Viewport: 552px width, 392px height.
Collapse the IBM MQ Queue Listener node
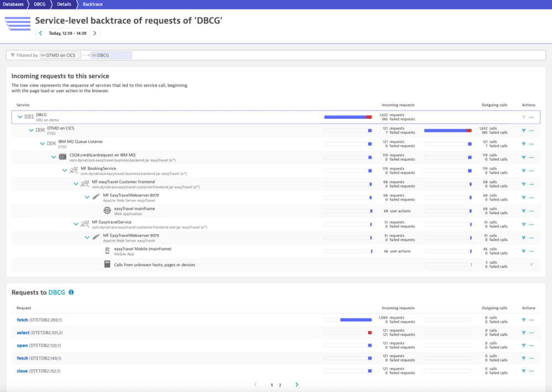(x=43, y=144)
